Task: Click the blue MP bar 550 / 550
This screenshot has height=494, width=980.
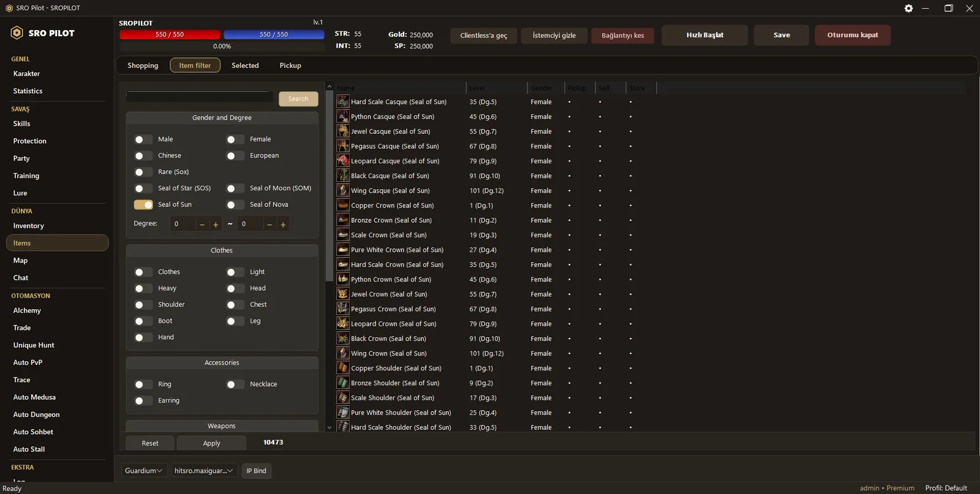Action: pos(274,35)
